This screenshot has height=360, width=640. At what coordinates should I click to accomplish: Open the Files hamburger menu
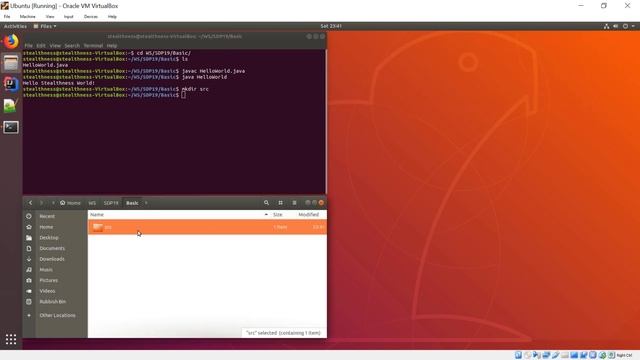pyautogui.click(x=294, y=202)
